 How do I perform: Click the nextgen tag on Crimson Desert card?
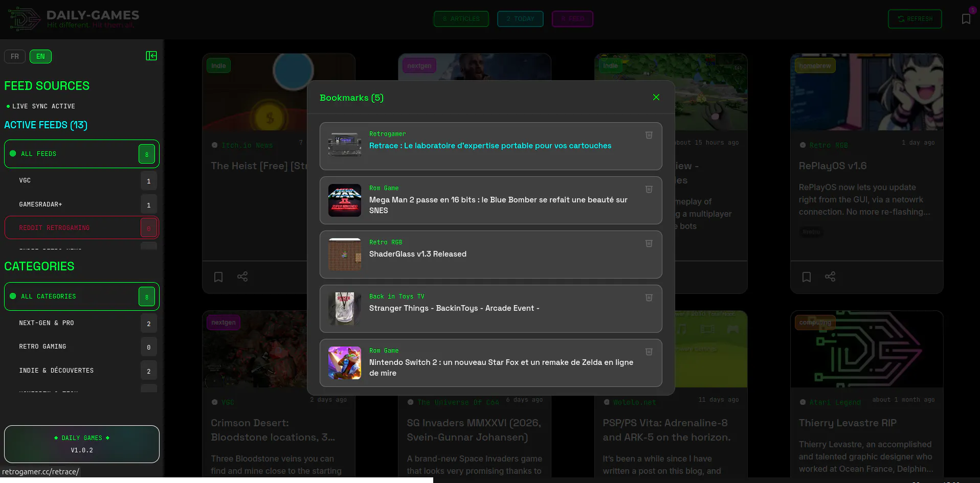tap(224, 323)
